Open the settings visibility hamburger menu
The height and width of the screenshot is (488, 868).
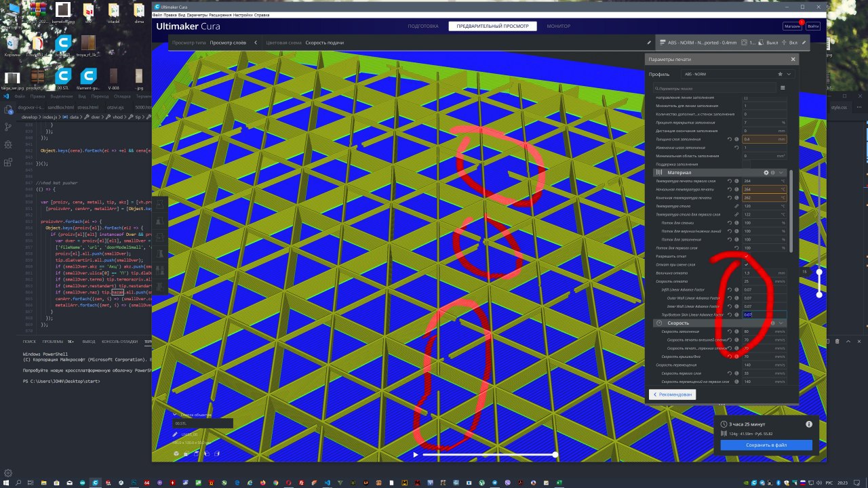783,87
